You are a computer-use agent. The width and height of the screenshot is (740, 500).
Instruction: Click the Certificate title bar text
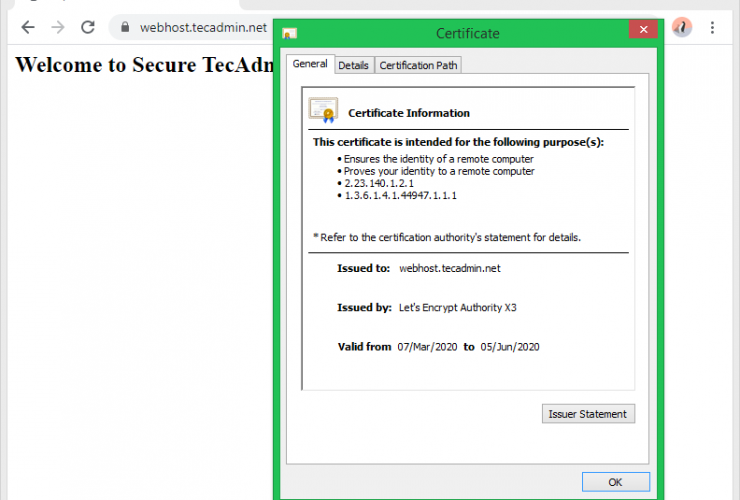click(467, 33)
